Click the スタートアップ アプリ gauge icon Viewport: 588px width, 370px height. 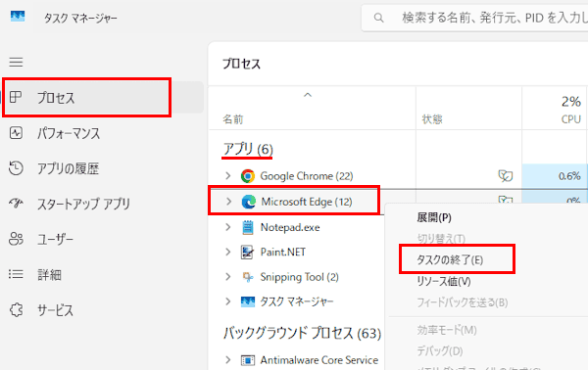pos(16,203)
